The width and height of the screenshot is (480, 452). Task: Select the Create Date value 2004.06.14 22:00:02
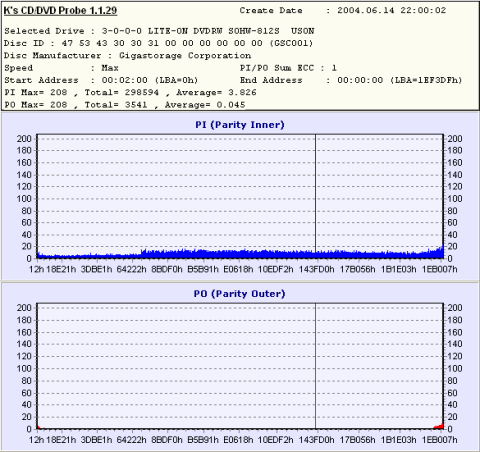tap(391, 10)
